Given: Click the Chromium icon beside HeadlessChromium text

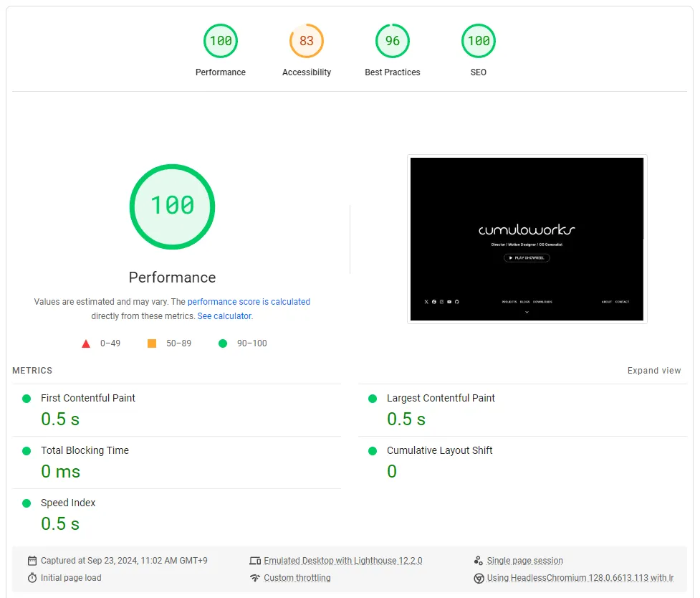Looking at the screenshot, I should click(479, 578).
